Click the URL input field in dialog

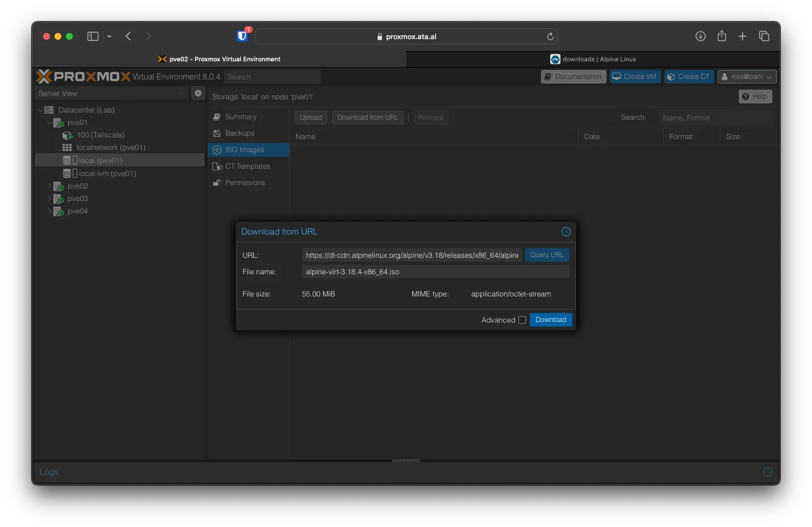pos(412,256)
